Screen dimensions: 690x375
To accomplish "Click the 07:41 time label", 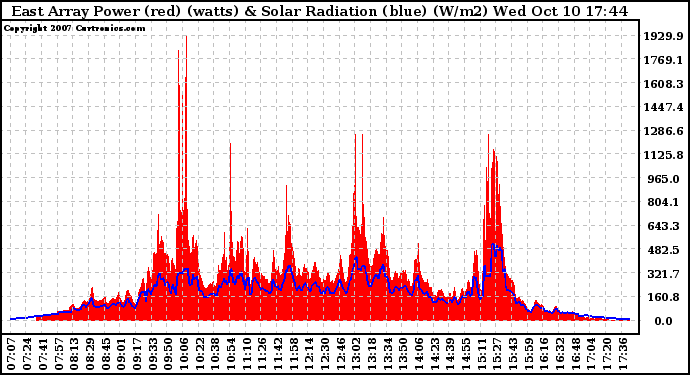I will coord(43,354).
